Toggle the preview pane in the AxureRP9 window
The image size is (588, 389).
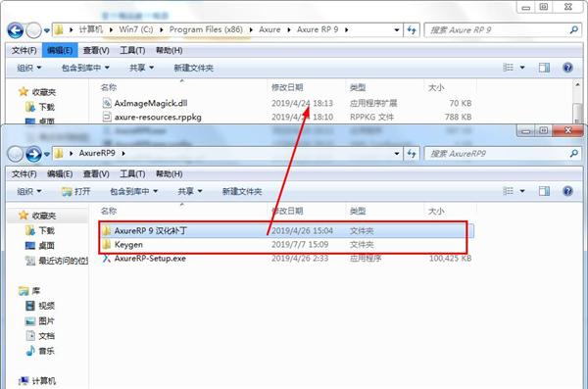point(544,191)
